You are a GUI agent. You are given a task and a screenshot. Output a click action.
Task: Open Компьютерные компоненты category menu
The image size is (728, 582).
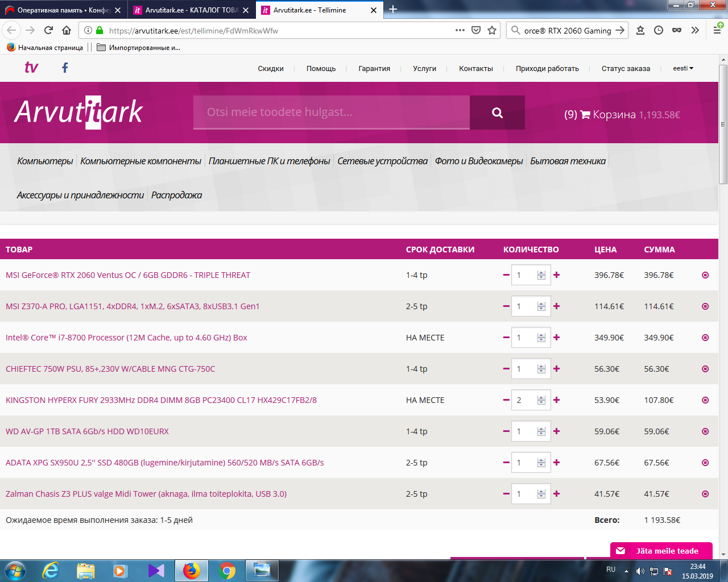140,161
